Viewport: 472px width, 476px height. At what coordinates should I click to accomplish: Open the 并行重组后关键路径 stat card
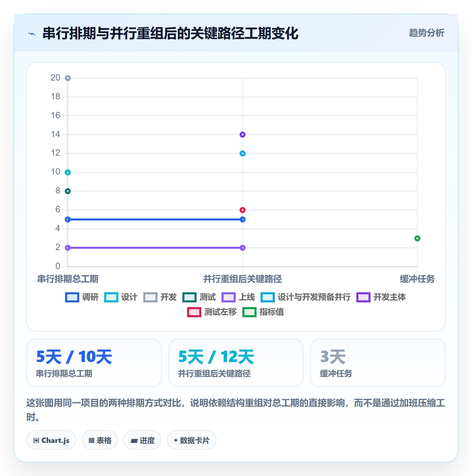(236, 363)
